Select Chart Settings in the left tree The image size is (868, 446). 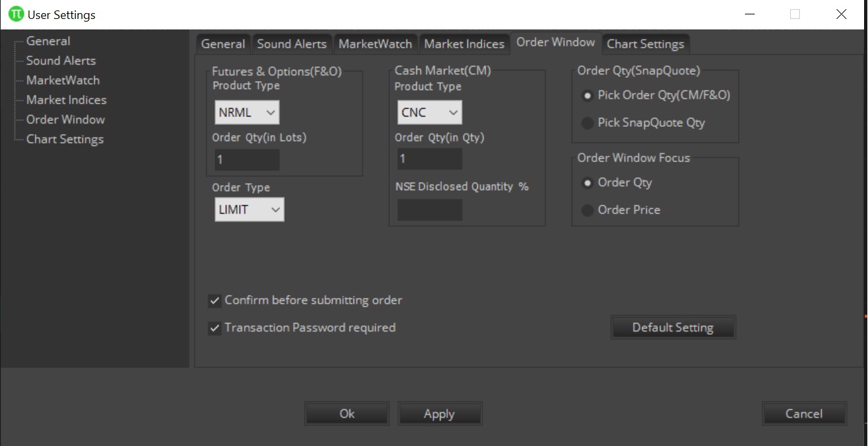(x=65, y=139)
